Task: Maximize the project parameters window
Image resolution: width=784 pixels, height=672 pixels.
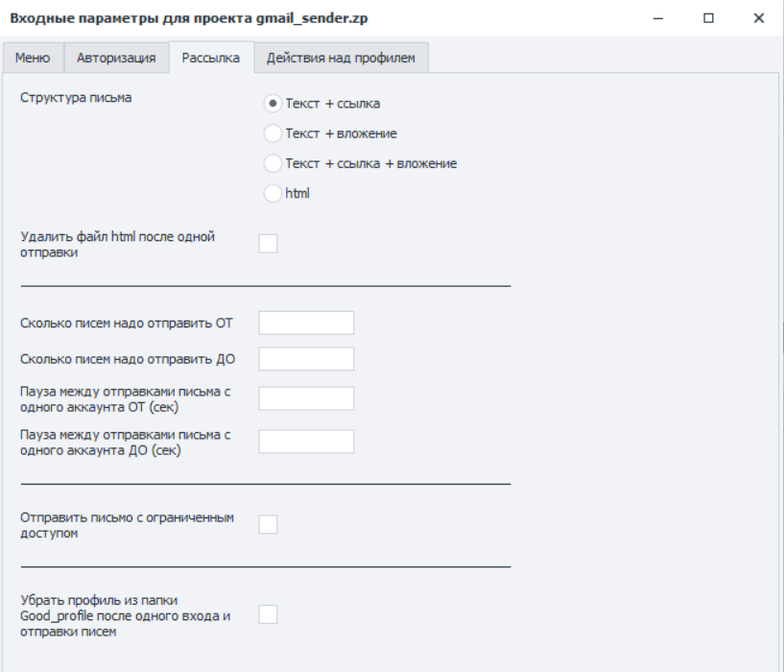Action: pyautogui.click(x=709, y=18)
